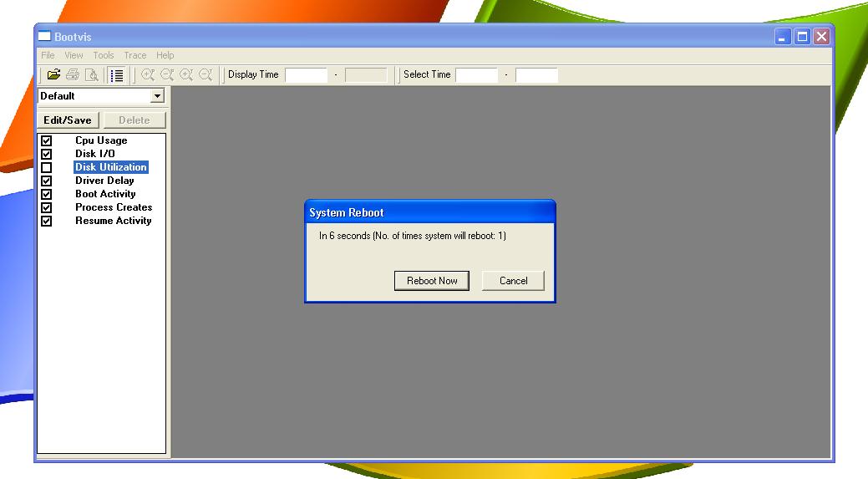This screenshot has width=868, height=479.
Task: Uncheck the Boot Activity checkbox
Action: coord(47,195)
